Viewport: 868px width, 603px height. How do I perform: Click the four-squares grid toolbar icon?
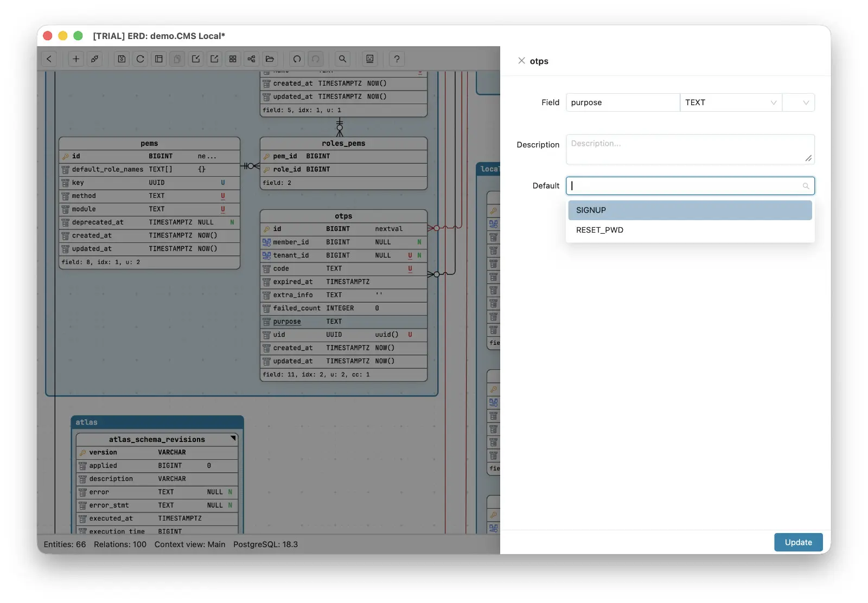click(233, 59)
